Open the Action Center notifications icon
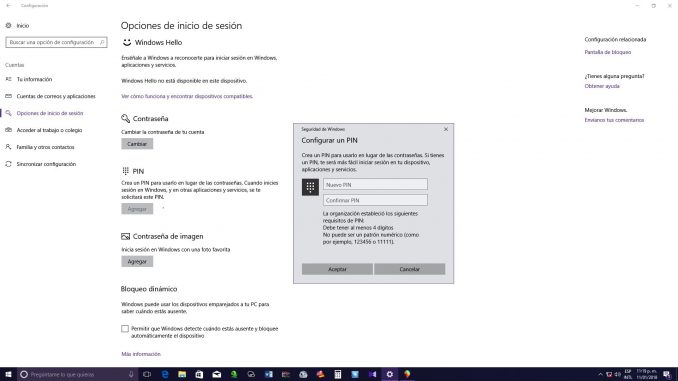This screenshot has height=381, width=678. [x=666, y=374]
